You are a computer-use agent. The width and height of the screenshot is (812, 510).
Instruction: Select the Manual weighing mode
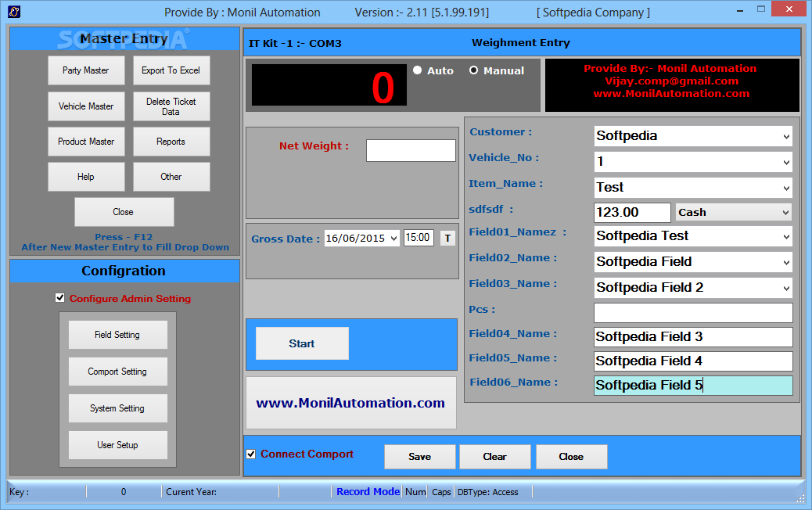[474, 70]
